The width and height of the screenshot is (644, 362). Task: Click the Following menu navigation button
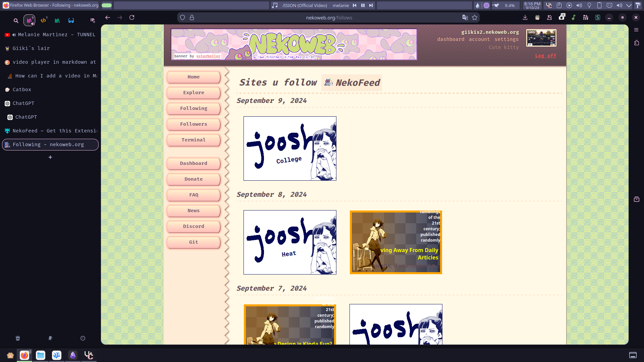point(194,108)
